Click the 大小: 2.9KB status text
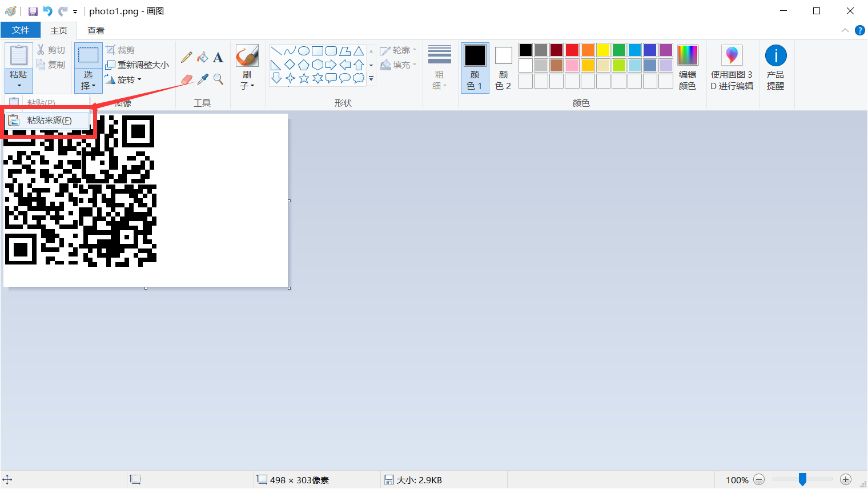Viewport: 868px width, 489px height. tap(419, 480)
